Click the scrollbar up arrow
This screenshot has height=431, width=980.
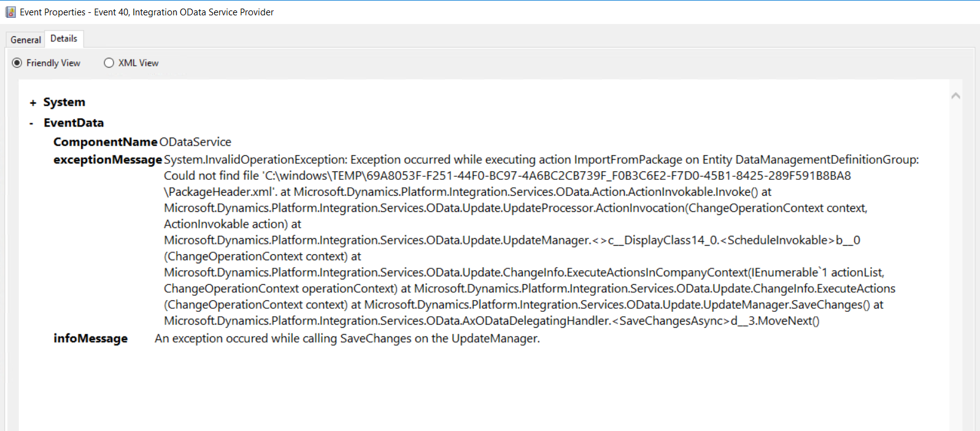956,95
